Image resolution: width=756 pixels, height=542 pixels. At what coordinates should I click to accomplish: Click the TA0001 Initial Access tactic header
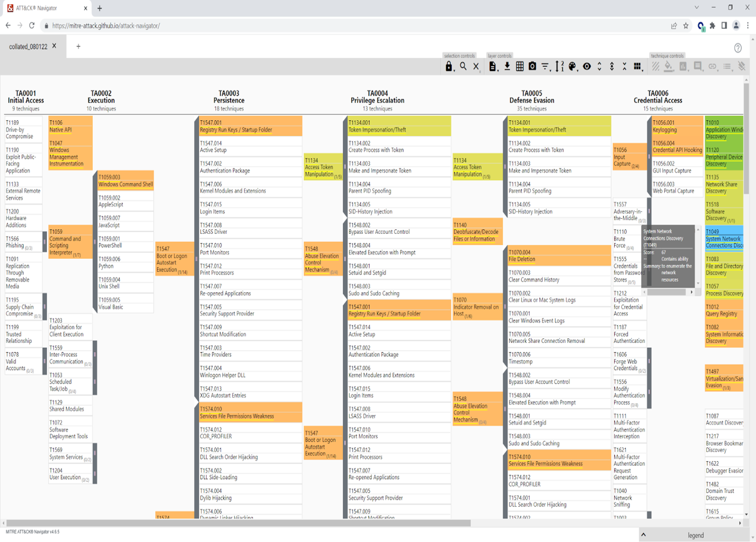point(26,97)
